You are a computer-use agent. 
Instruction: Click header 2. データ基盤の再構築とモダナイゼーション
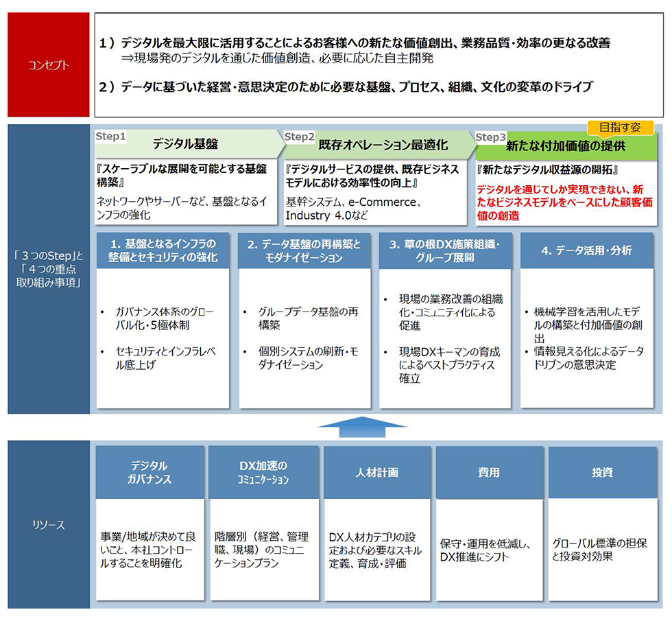[304, 250]
